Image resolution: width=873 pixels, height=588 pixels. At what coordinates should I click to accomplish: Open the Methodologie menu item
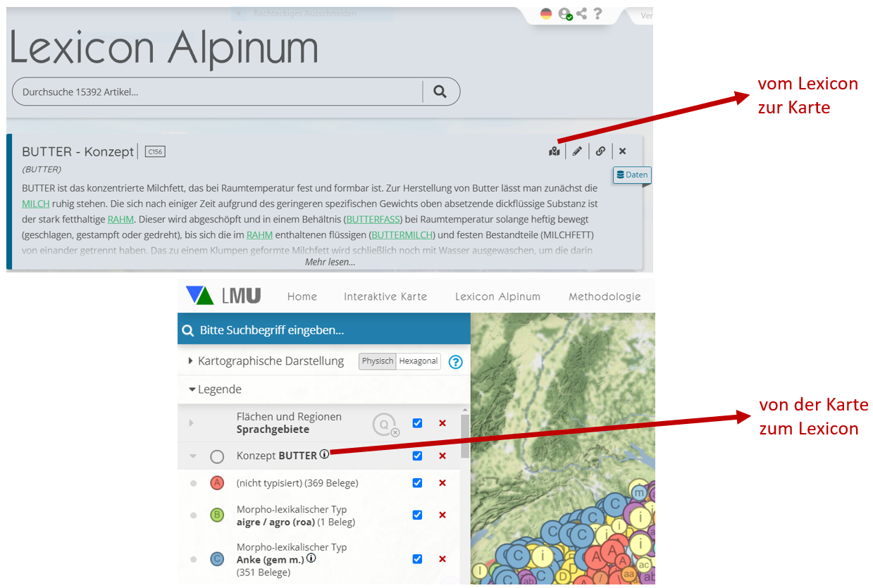[605, 296]
